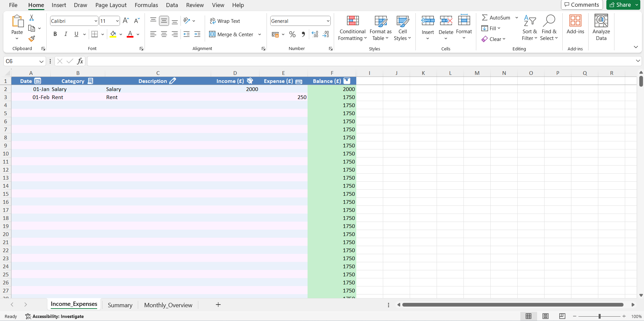644x321 pixels.
Task: Toggle Wrap Text on selected cell
Action: click(225, 21)
